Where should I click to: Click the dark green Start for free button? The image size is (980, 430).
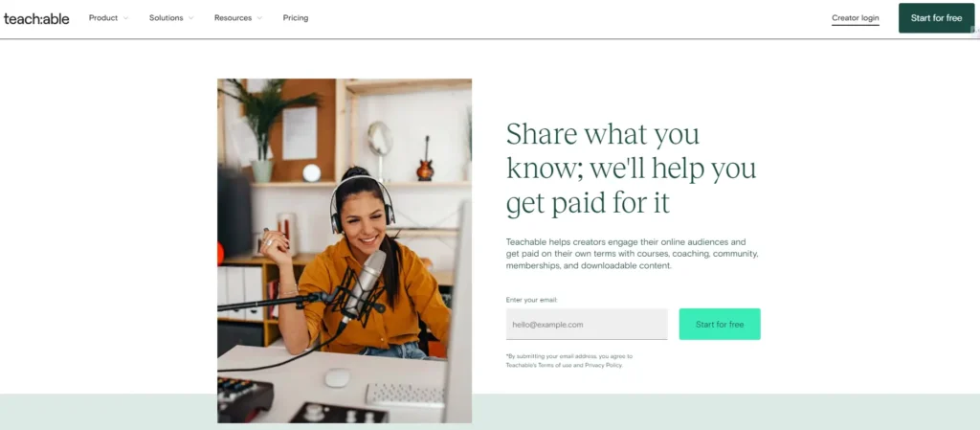click(936, 18)
